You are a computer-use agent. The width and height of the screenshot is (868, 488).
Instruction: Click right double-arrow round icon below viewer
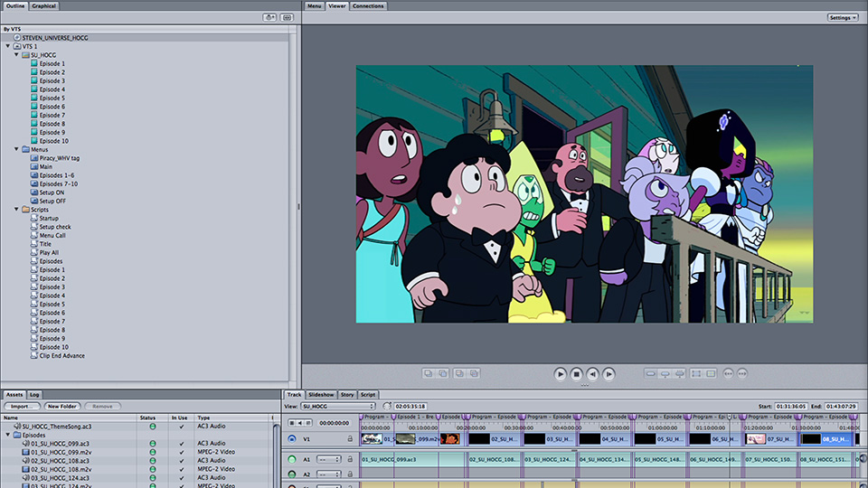742,373
